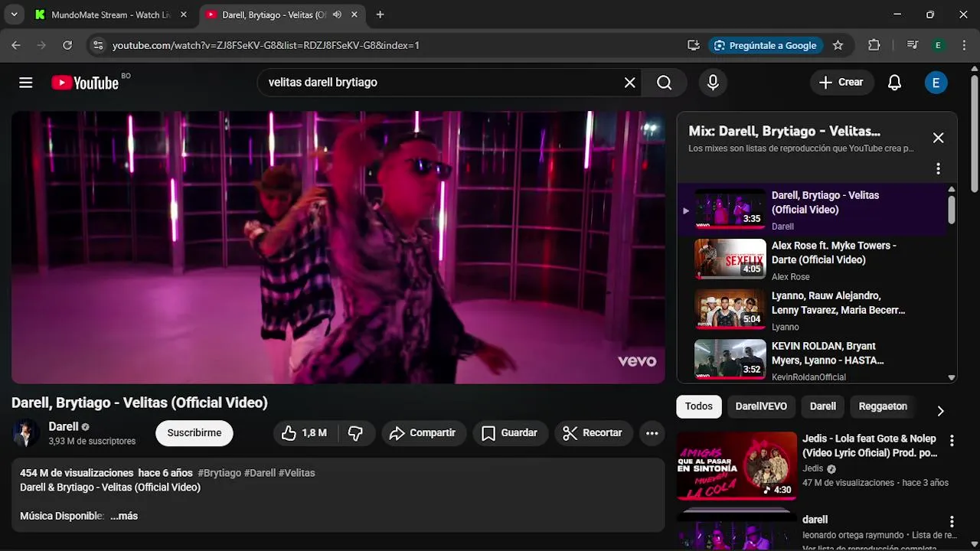
Task: Play the Lyanno, Rauw Alejandro mix video
Action: pos(813,310)
